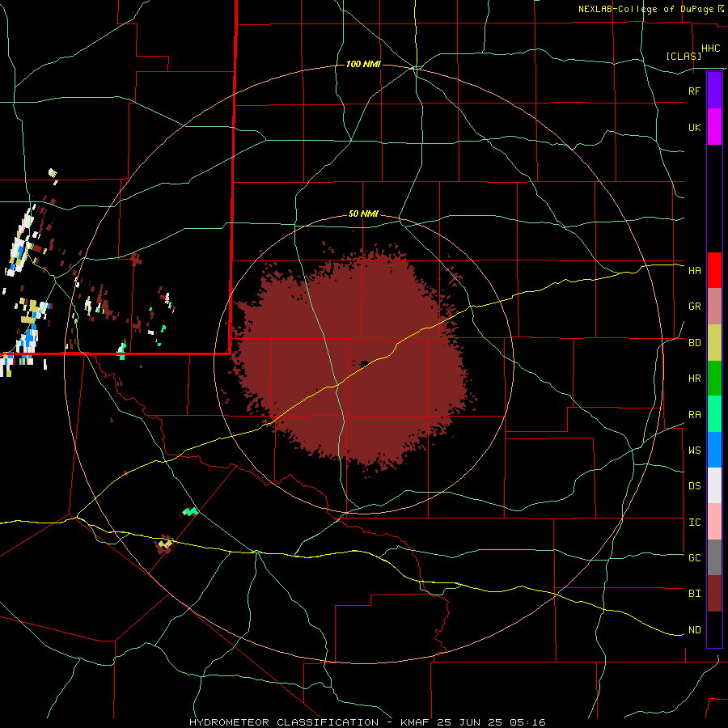Click the BI dark red legend swatch
The image size is (728, 728).
[x=714, y=594]
